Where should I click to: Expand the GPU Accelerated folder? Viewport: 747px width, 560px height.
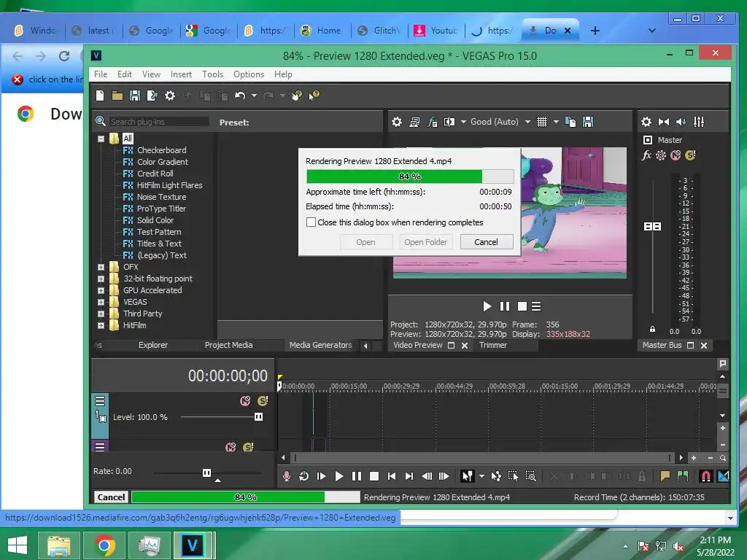point(101,290)
